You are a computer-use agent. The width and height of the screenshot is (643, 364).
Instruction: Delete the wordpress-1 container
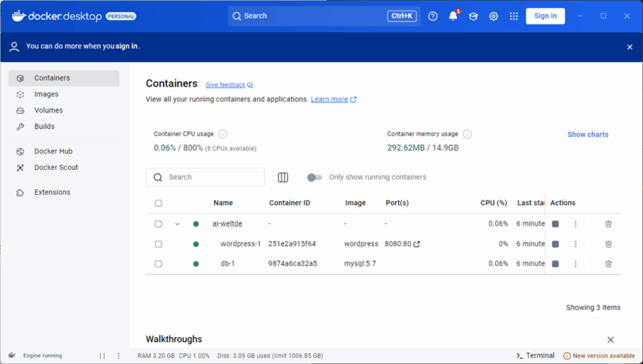[609, 244]
